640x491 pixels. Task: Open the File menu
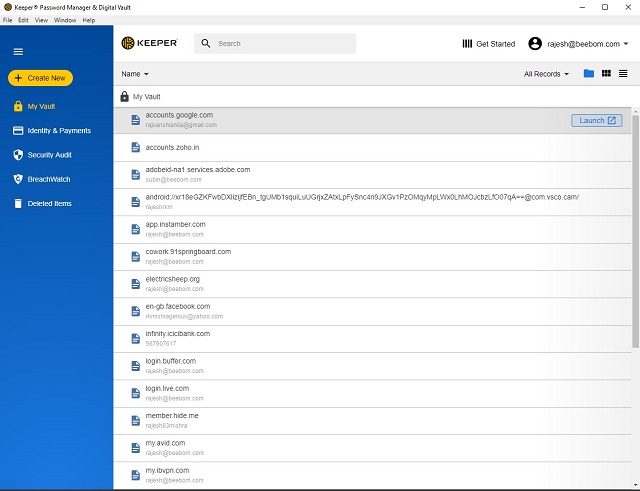(x=7, y=20)
